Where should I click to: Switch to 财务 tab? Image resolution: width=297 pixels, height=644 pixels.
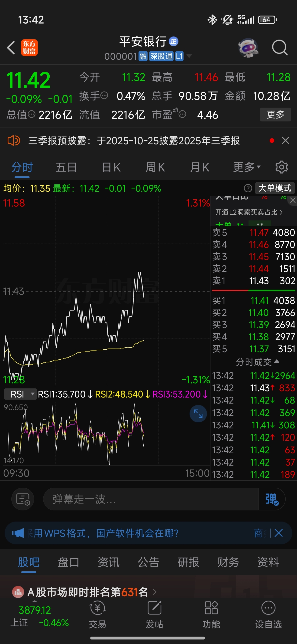[228, 562]
